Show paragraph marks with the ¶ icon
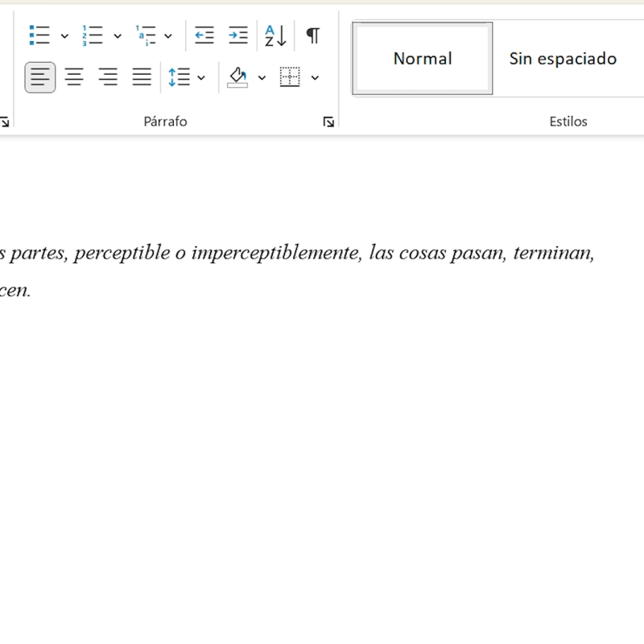The image size is (644, 644). coord(312,35)
